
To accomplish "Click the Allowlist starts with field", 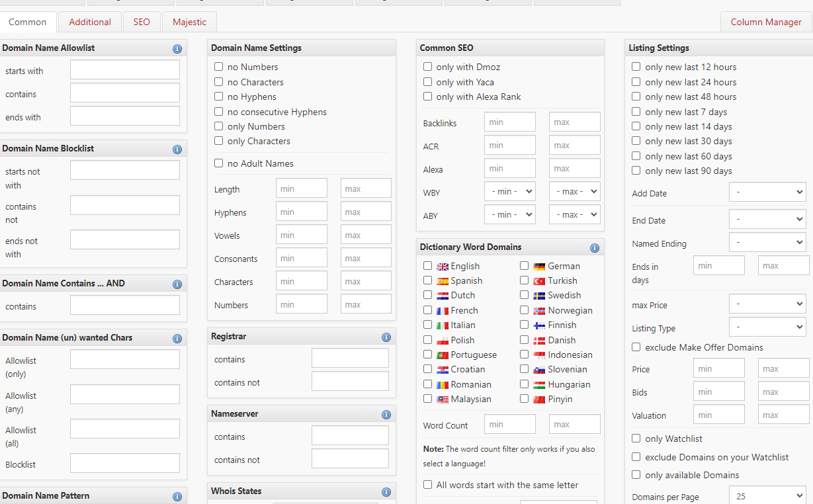I will click(125, 69).
